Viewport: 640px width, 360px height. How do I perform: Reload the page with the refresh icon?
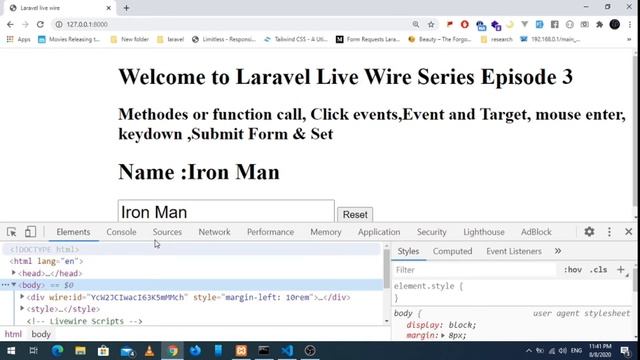pyautogui.click(x=40, y=24)
